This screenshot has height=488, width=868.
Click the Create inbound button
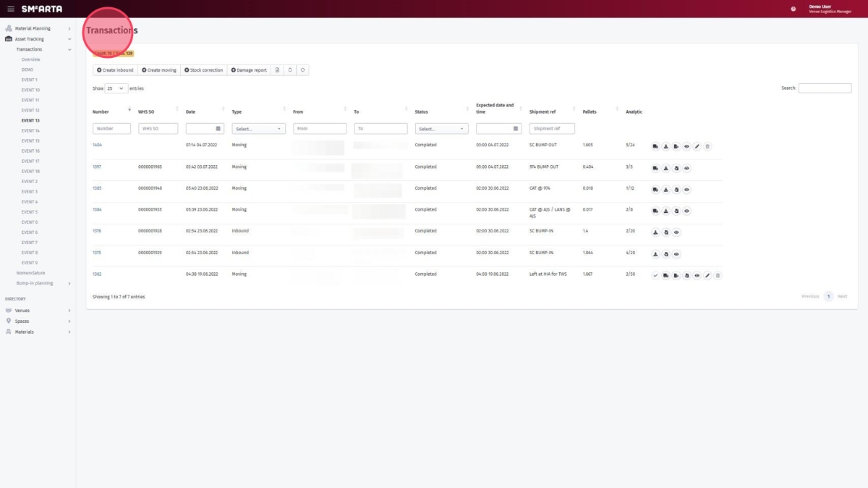click(x=115, y=70)
